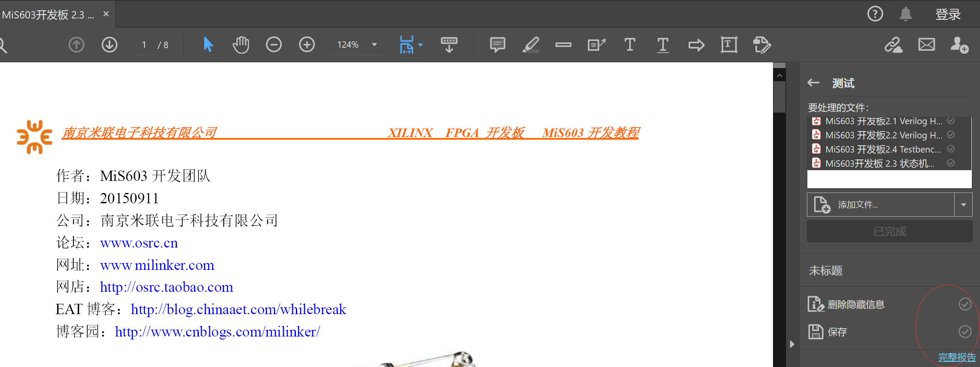Click the 未标题 section heading
This screenshot has height=367, width=980.
tap(825, 271)
